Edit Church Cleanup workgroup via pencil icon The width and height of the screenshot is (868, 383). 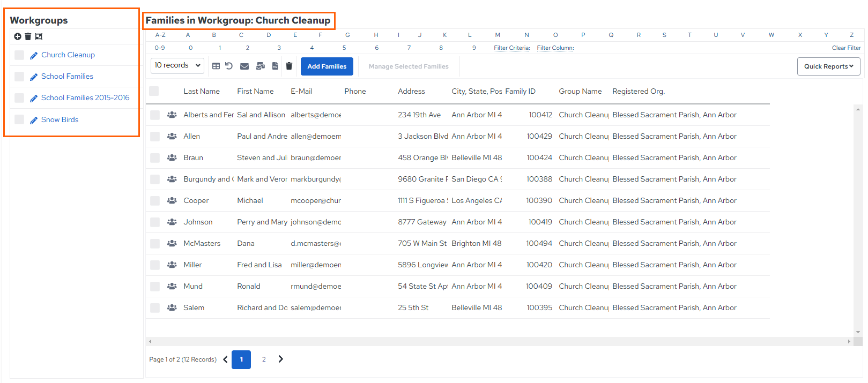34,55
